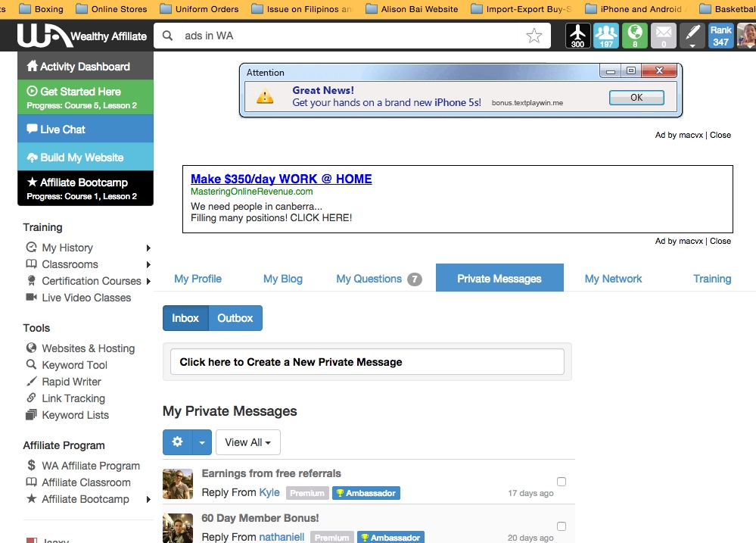Click Make $350/day WORK @ HOME link

tap(281, 179)
